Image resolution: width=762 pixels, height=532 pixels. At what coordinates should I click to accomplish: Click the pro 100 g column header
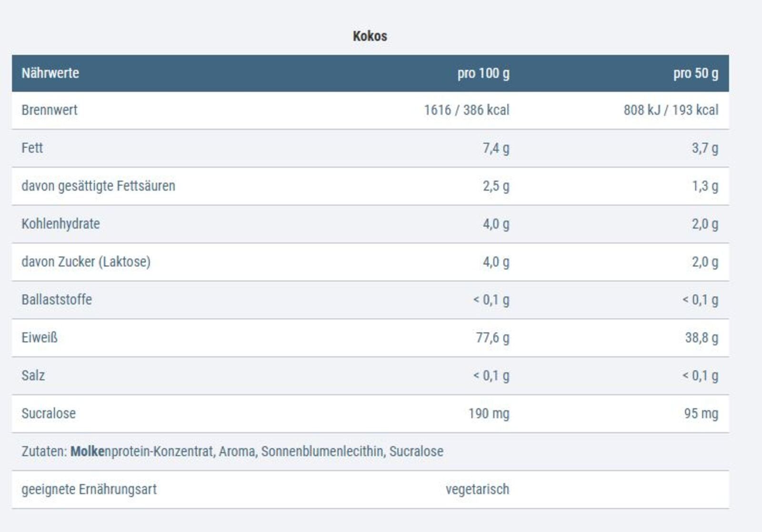click(483, 73)
